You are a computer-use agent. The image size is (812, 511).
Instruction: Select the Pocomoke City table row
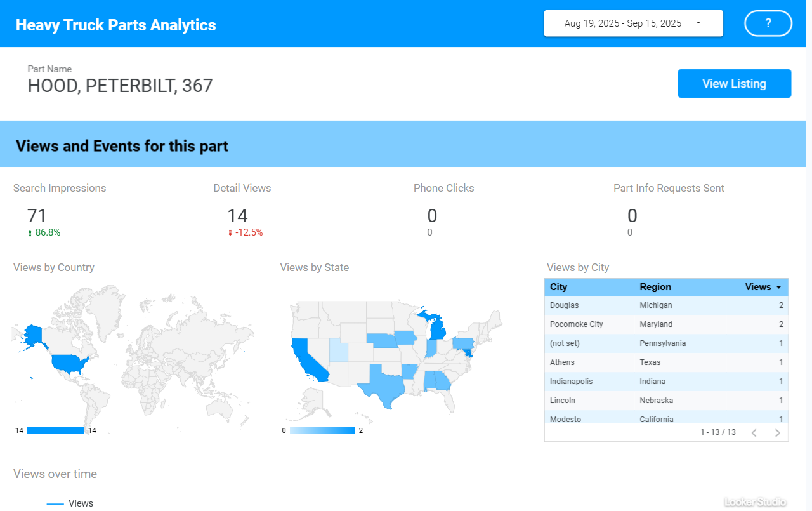coord(666,324)
